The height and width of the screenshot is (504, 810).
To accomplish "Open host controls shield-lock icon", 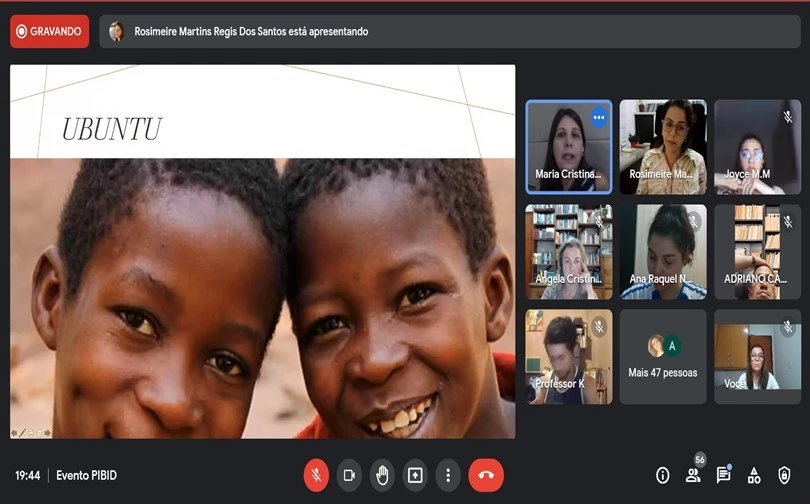I will [x=784, y=475].
